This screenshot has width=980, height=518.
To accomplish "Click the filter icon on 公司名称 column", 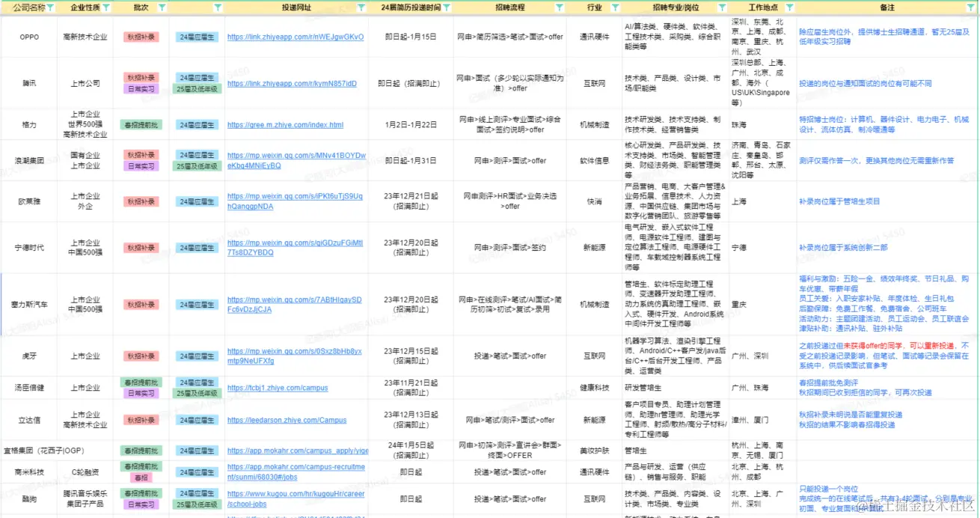I will 51,7.
